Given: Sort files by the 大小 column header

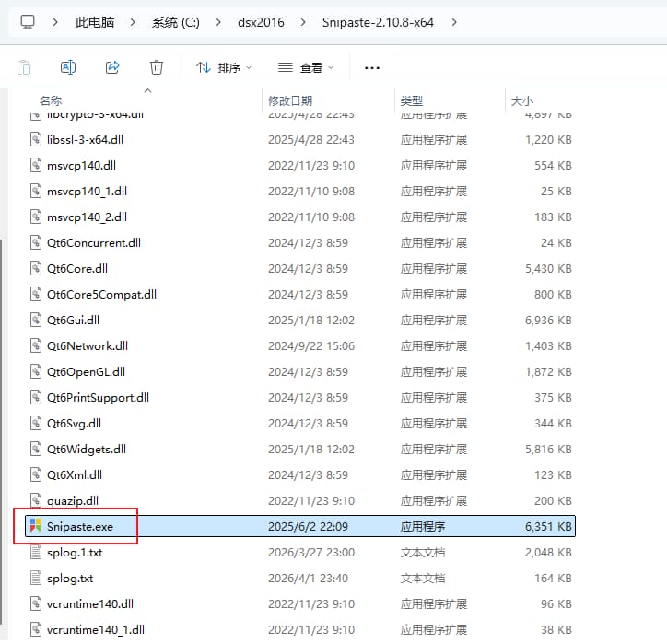Looking at the screenshot, I should [521, 100].
